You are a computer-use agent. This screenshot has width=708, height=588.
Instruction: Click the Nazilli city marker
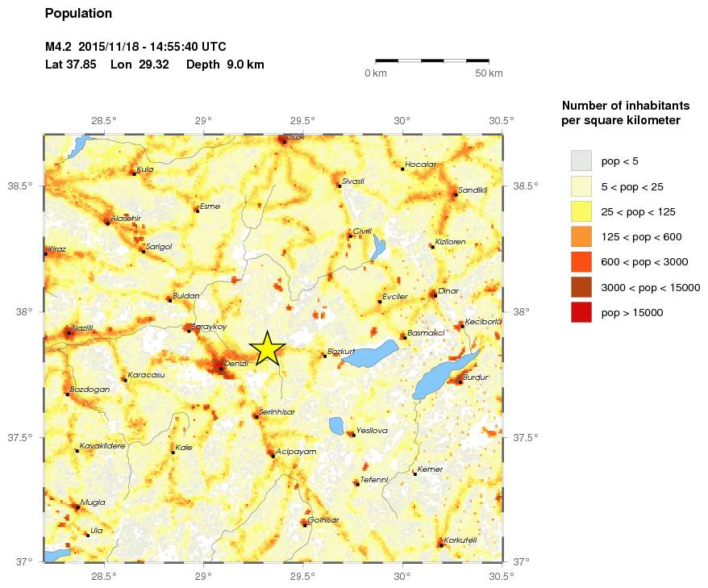[x=69, y=332]
